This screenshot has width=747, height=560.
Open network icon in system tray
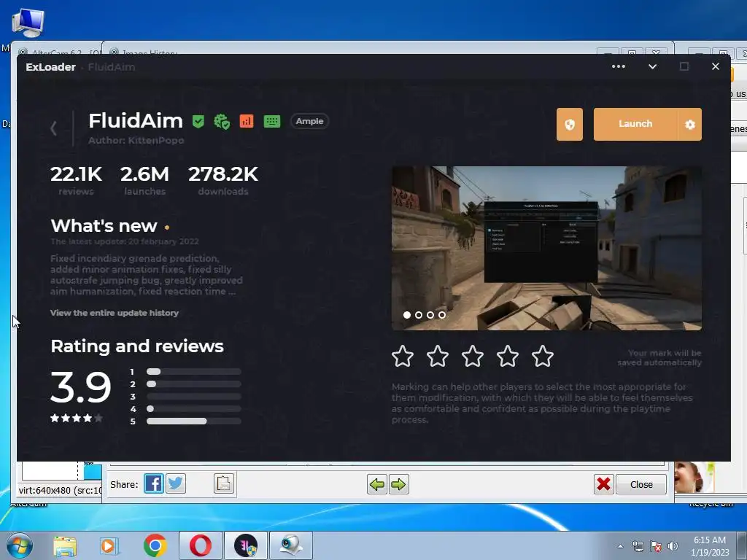click(638, 546)
